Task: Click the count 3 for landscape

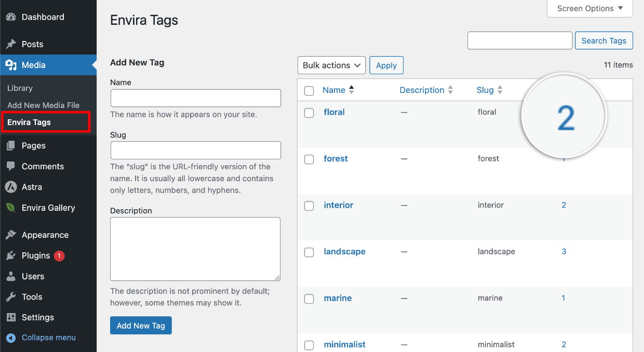Action: (x=564, y=251)
